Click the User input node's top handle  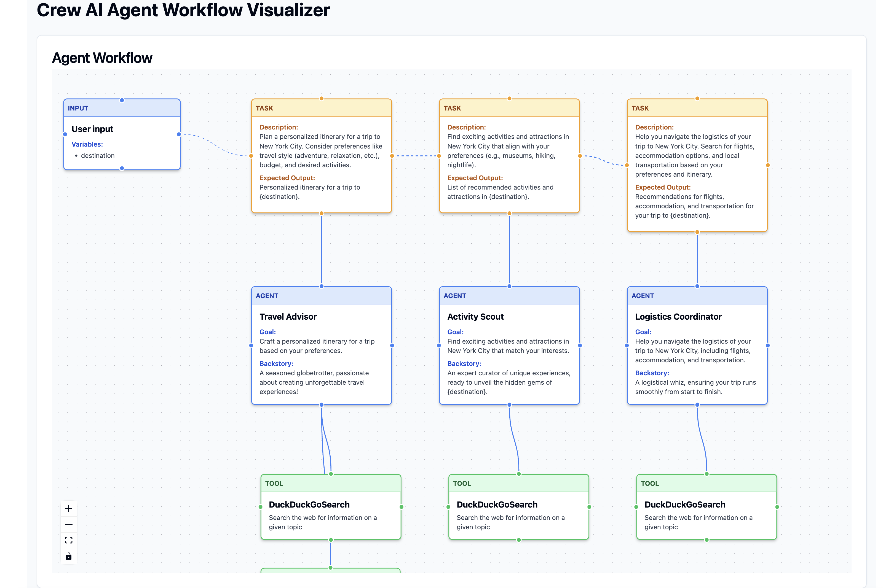coord(122,100)
